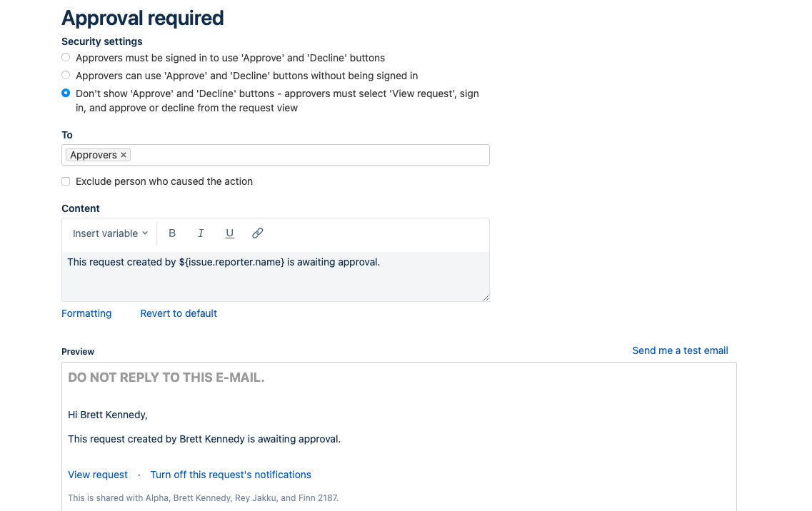Image resolution: width=812 pixels, height=511 pixels.
Task: Click 'Hi Brett Kennedy,' greeting text
Action: click(x=108, y=415)
